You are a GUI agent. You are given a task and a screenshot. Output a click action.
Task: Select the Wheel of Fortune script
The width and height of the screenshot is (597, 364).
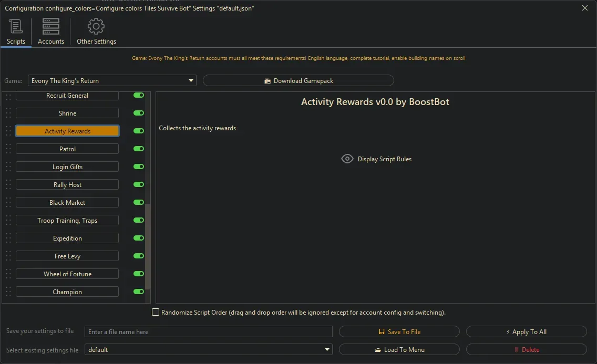(67, 274)
